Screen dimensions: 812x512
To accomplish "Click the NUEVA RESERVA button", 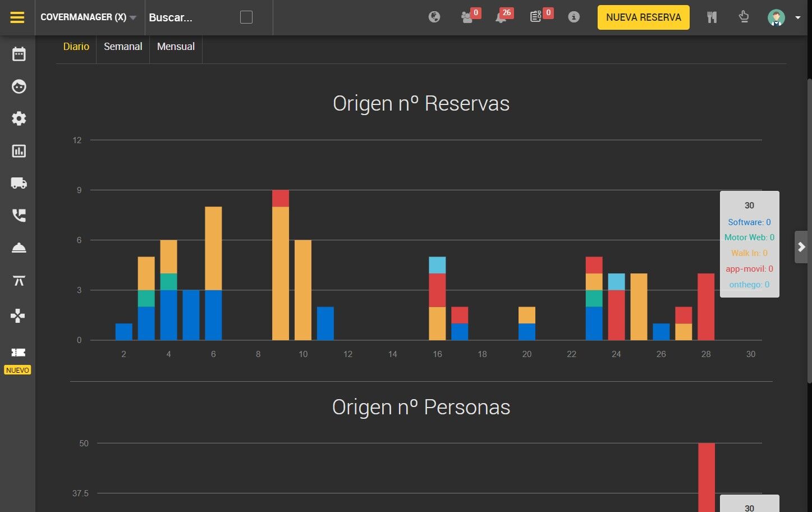I will tap(644, 17).
